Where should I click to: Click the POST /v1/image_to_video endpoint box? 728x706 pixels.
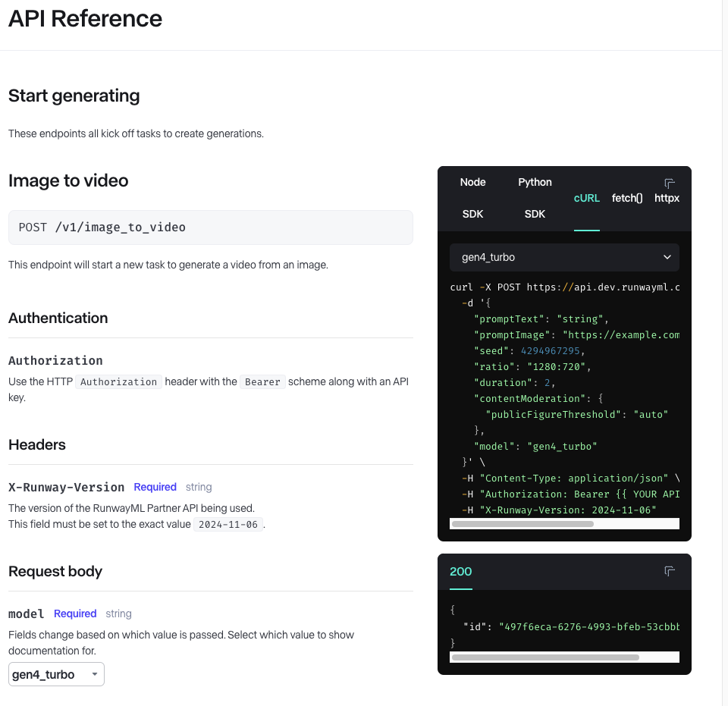(210, 227)
